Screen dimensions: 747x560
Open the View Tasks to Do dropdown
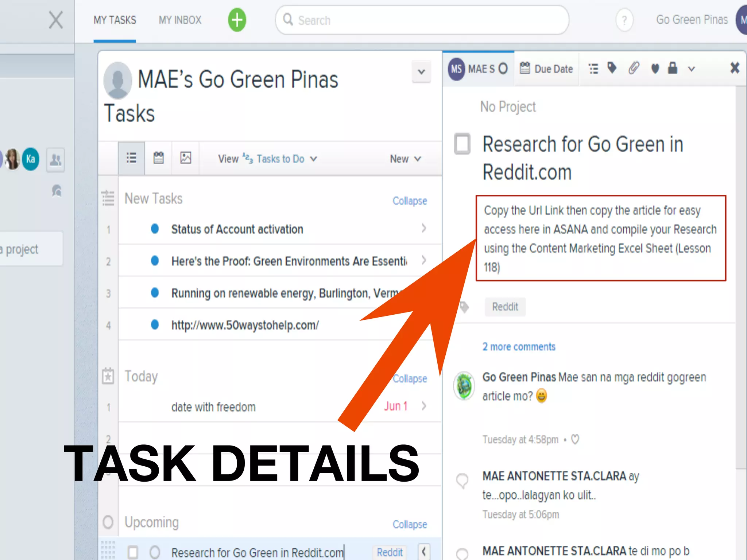[x=268, y=159]
